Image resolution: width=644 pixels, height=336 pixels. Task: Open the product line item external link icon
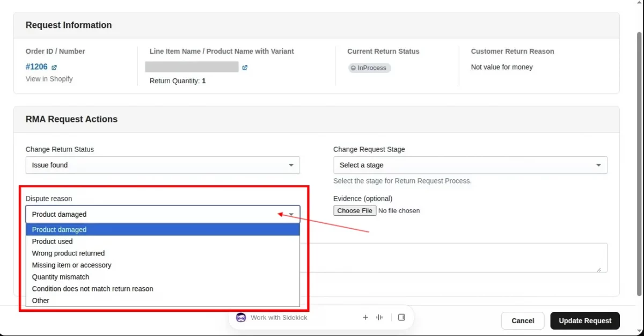245,68
